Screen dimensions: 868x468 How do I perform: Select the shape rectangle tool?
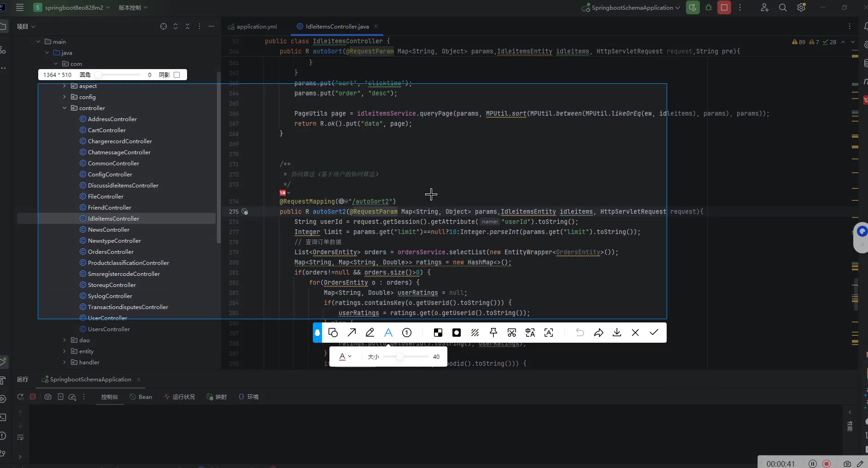pyautogui.click(x=333, y=333)
